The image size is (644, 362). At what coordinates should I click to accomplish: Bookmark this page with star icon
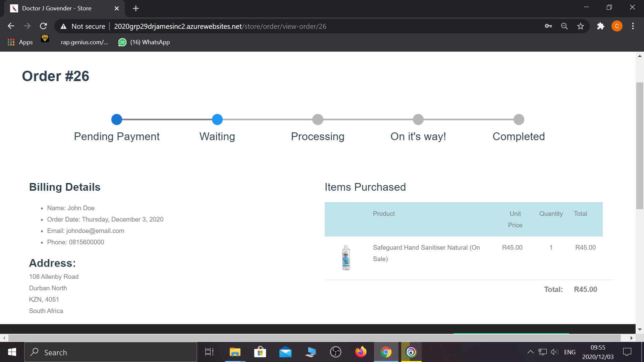[581, 26]
